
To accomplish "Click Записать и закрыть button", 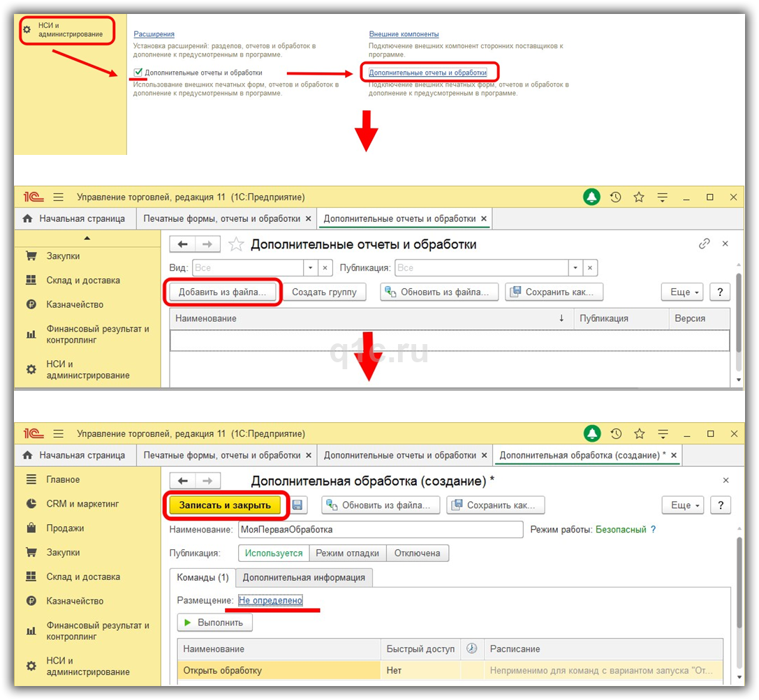I will (225, 505).
